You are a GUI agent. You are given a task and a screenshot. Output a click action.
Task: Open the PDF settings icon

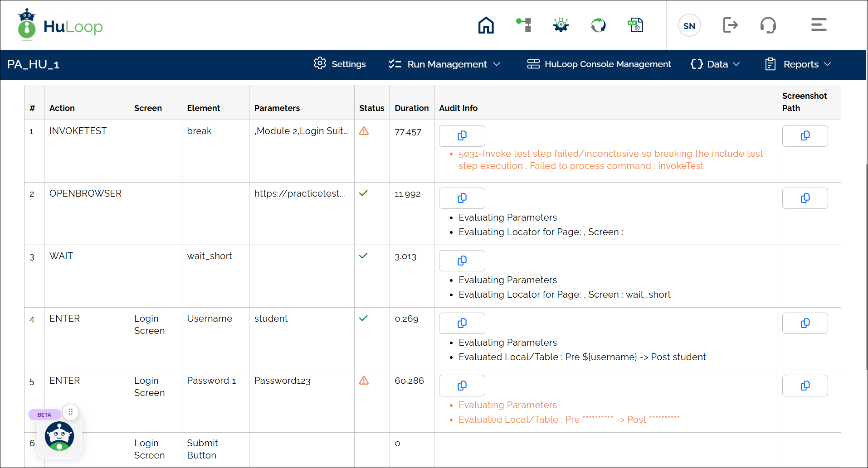coord(635,25)
